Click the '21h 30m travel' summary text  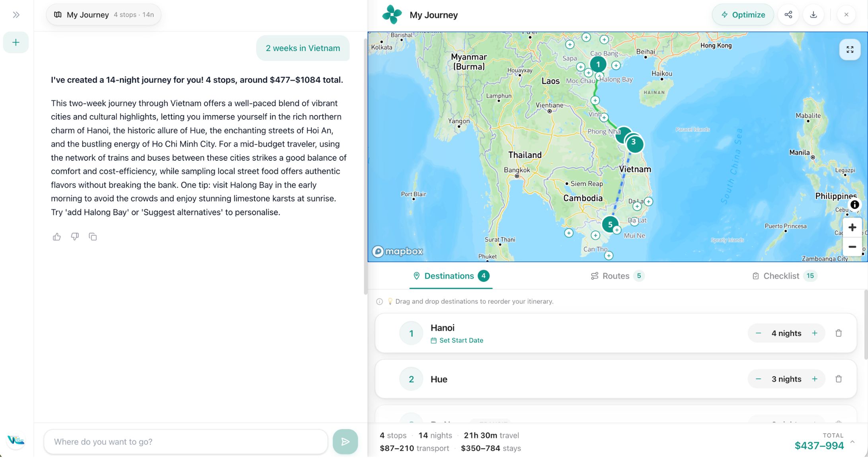click(x=491, y=435)
